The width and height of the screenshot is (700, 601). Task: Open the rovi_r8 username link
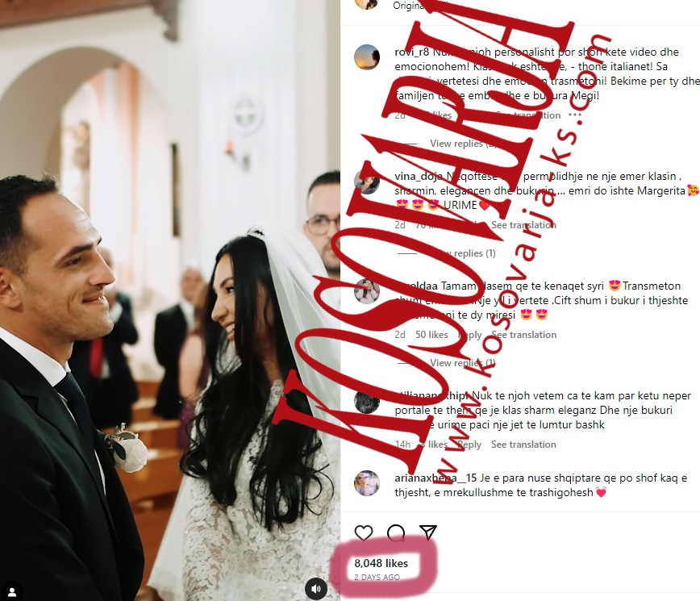click(411, 52)
